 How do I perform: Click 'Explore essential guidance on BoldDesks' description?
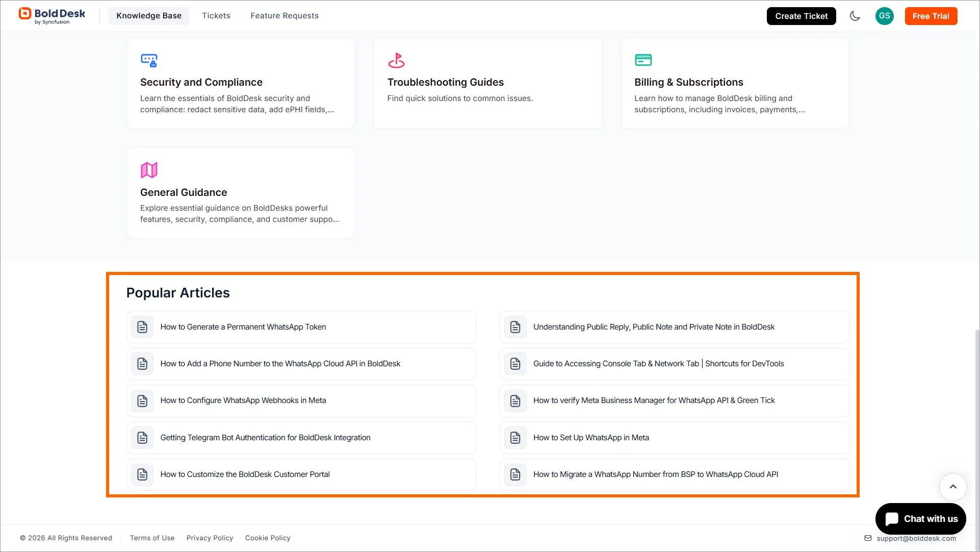240,214
